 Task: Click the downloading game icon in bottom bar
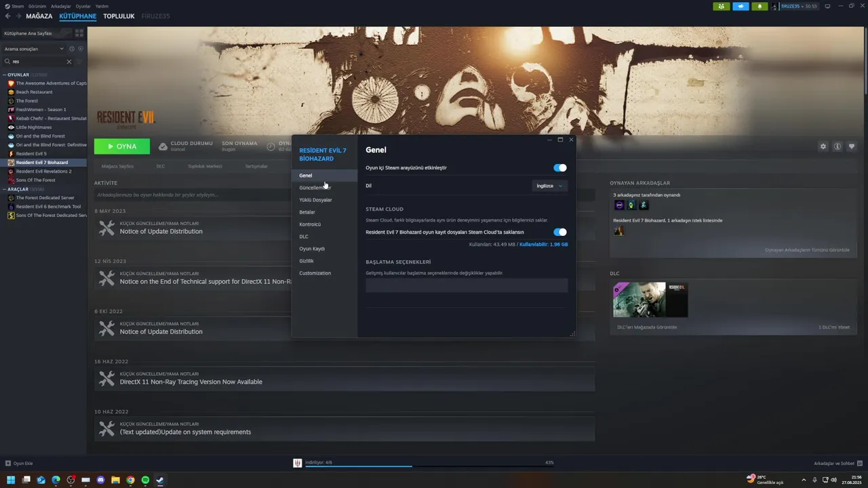pos(297,463)
